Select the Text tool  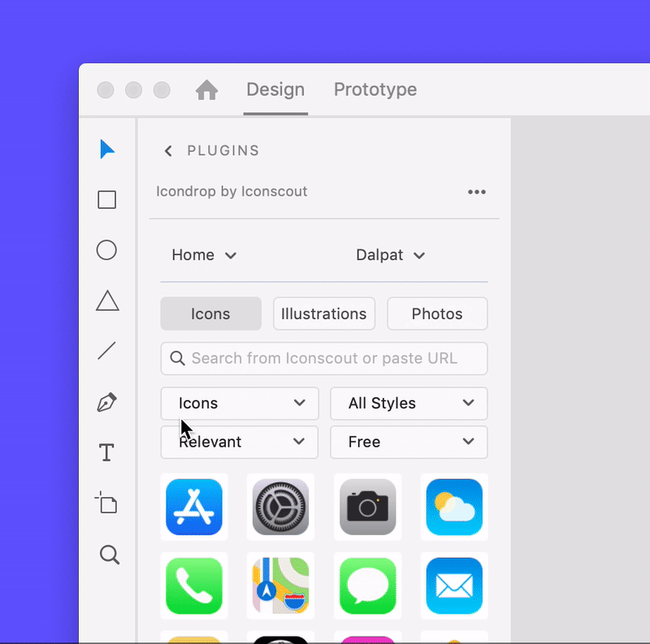click(x=106, y=452)
